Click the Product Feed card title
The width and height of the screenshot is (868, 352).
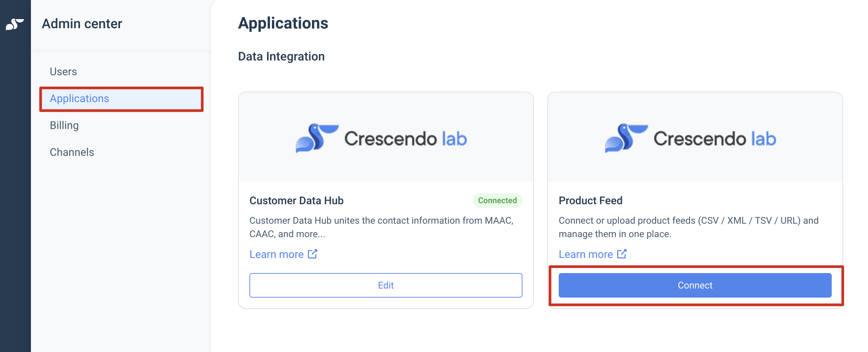590,200
